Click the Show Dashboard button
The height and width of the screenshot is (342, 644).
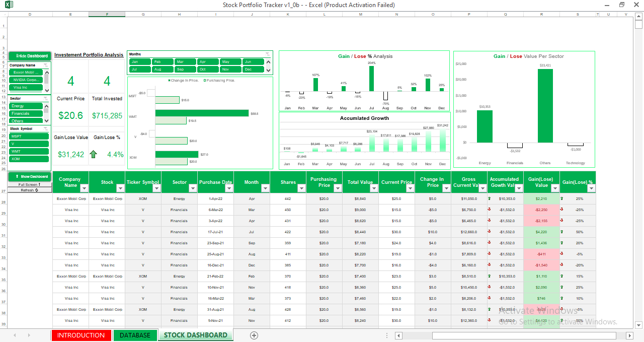(x=30, y=177)
